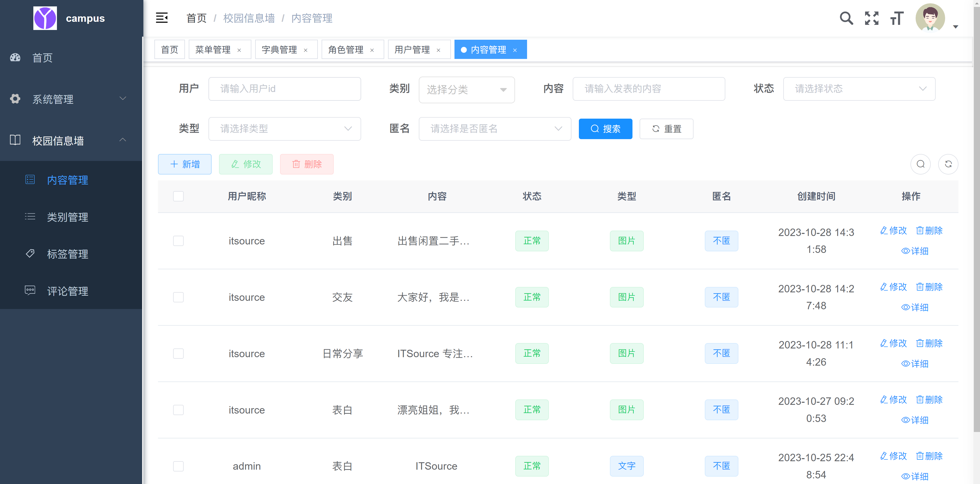Collapse 校园信息墙 sidebar menu
Image resolution: width=980 pixels, height=484 pixels.
pyautogui.click(x=71, y=141)
